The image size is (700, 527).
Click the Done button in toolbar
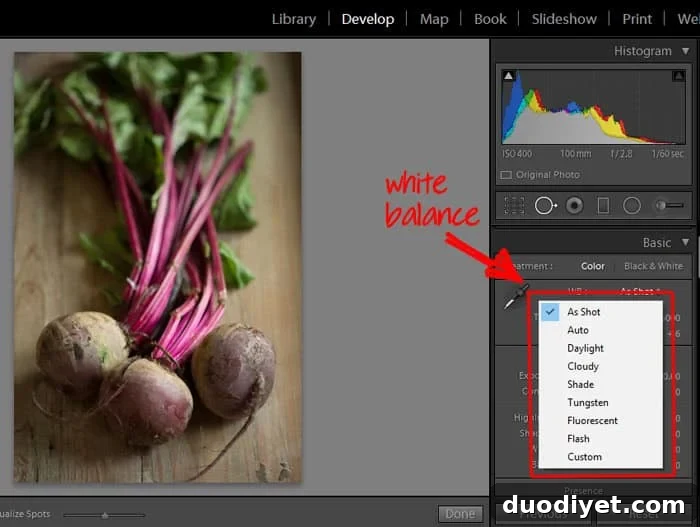[x=460, y=514]
